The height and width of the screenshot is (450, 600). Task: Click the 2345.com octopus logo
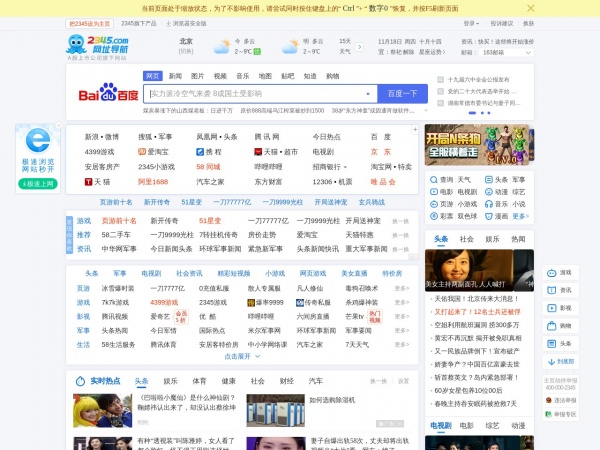[x=98, y=44]
